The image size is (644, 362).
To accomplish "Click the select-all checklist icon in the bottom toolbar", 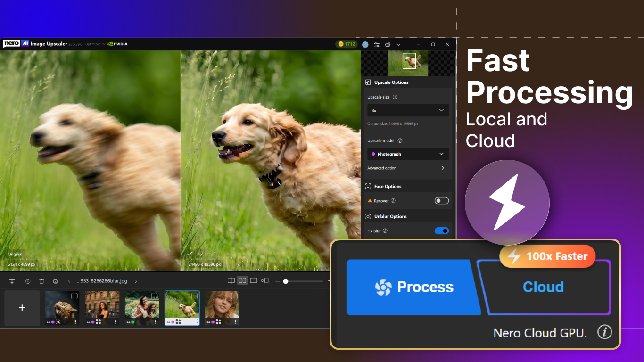I will pyautogui.click(x=56, y=281).
